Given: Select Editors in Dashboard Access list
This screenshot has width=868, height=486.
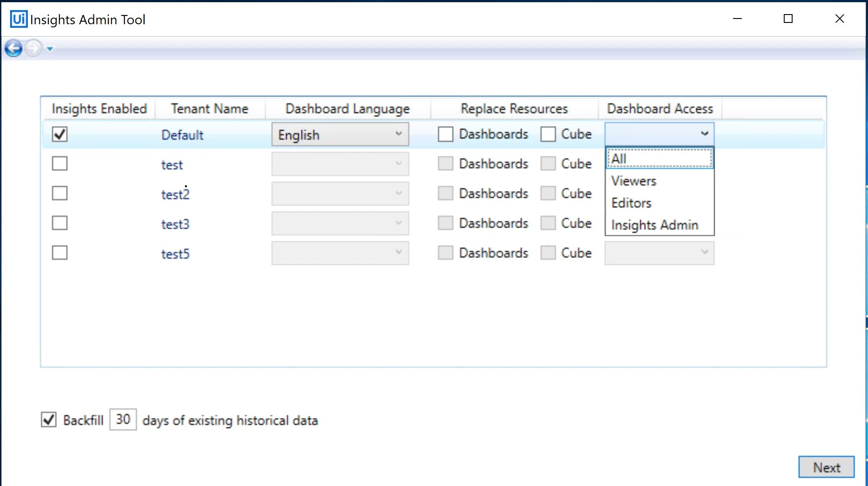Looking at the screenshot, I should coord(659,203).
